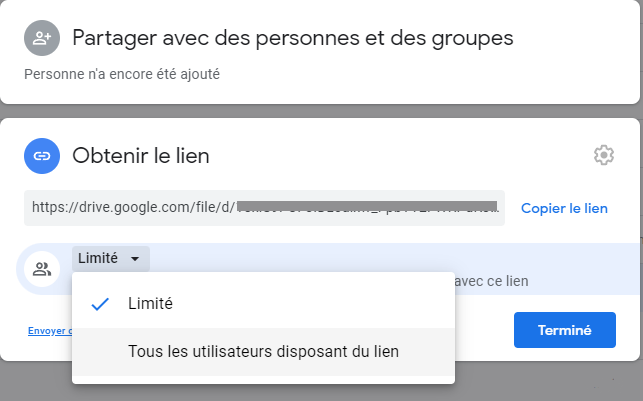Open link settings via the gear icon
The width and height of the screenshot is (643, 401).
click(604, 155)
